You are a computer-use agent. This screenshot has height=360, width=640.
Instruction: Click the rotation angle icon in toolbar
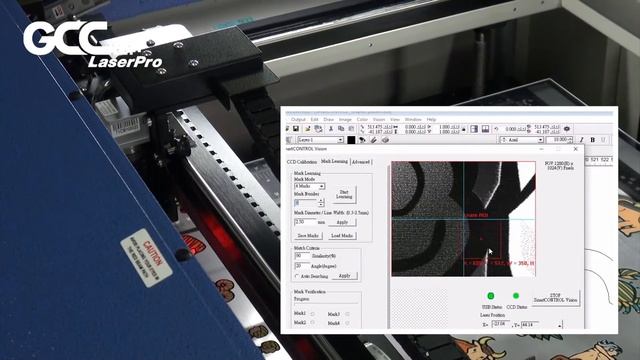496,129
